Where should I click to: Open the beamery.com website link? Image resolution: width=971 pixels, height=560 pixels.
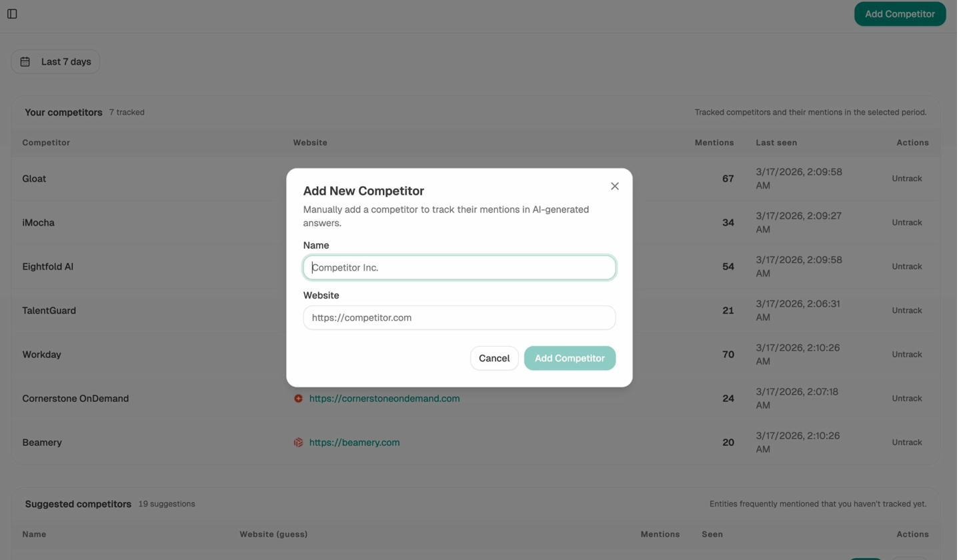[x=354, y=442]
